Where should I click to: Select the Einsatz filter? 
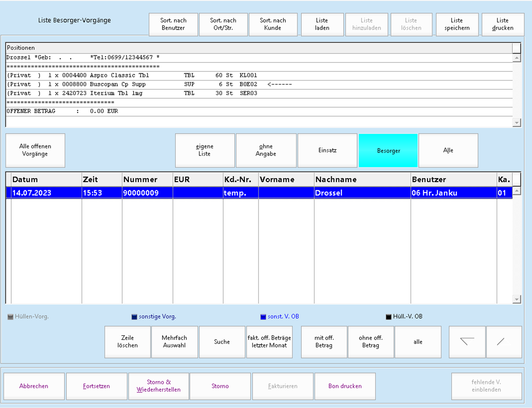coord(327,150)
